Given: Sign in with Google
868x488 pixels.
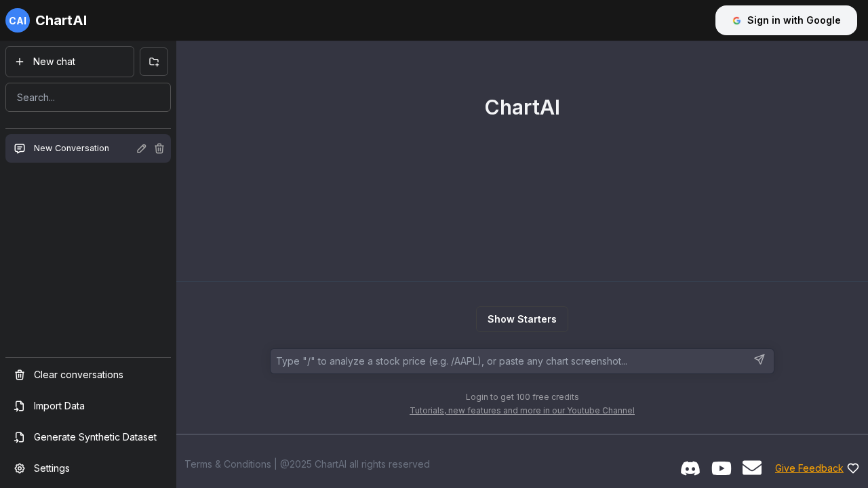Looking at the screenshot, I should coord(785,20).
